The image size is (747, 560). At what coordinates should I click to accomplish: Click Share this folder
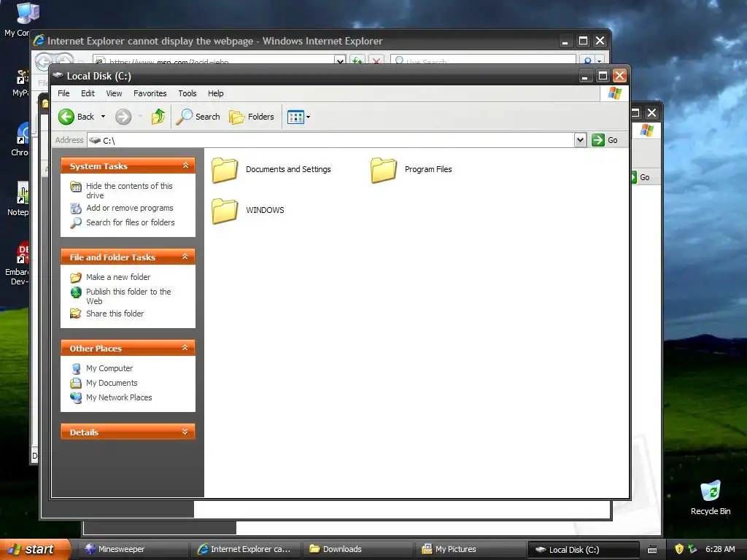click(x=115, y=314)
